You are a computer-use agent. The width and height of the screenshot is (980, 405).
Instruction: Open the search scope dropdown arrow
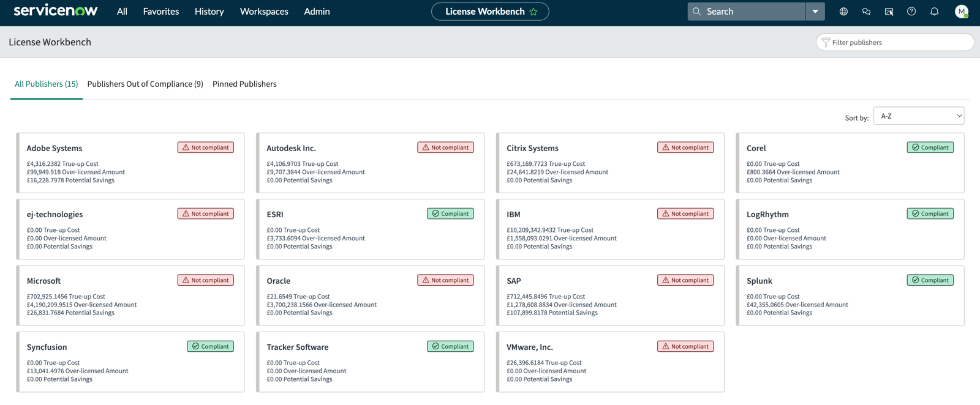coord(815,12)
